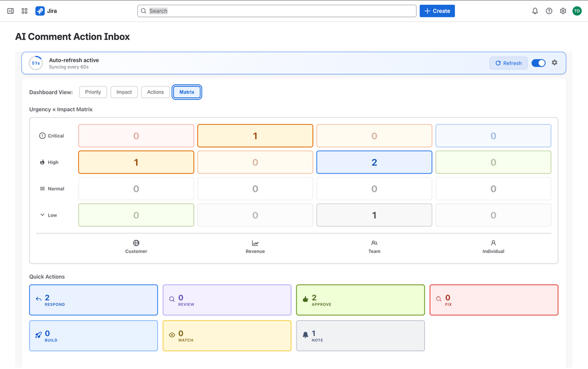The height and width of the screenshot is (369, 588).
Task: Toggle the sidebar panel icon
Action: [x=11, y=11]
